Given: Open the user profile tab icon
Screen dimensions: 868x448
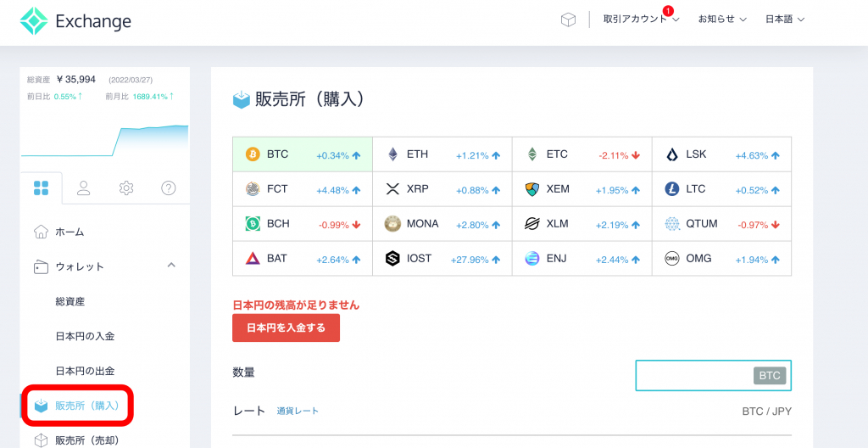Looking at the screenshot, I should (x=84, y=188).
